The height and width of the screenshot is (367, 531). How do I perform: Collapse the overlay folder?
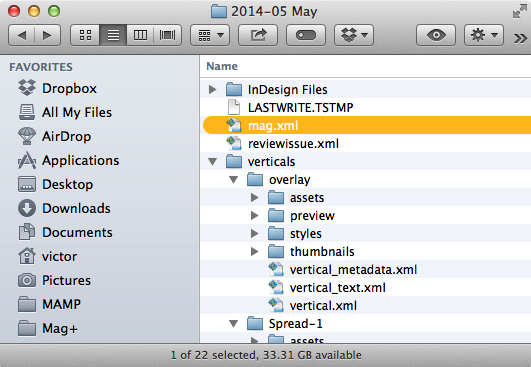tap(233, 180)
